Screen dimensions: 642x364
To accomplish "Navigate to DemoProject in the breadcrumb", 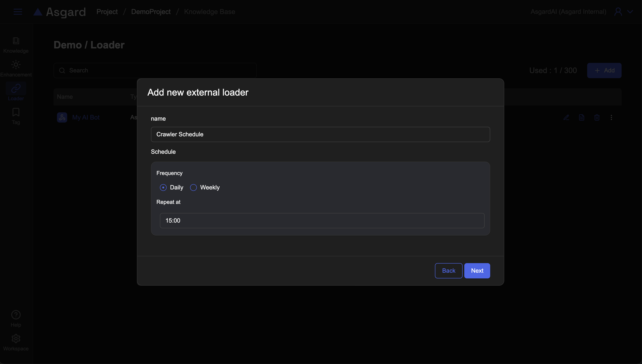I will (151, 12).
